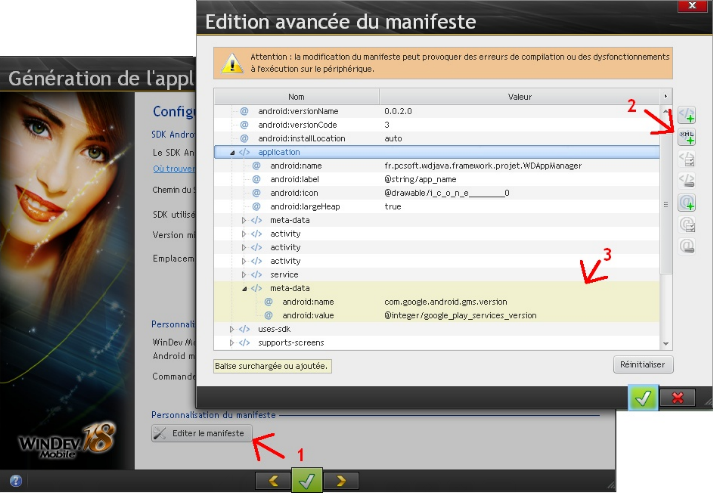
Task: Click value fr.pcsoft.wdjava.framework.projet.WDAppManager
Action: pos(483,166)
